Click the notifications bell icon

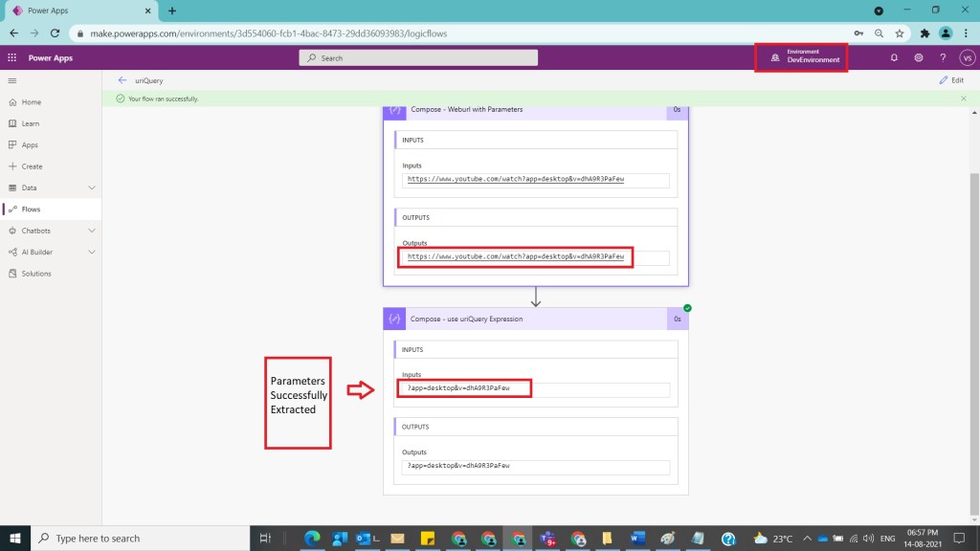894,58
